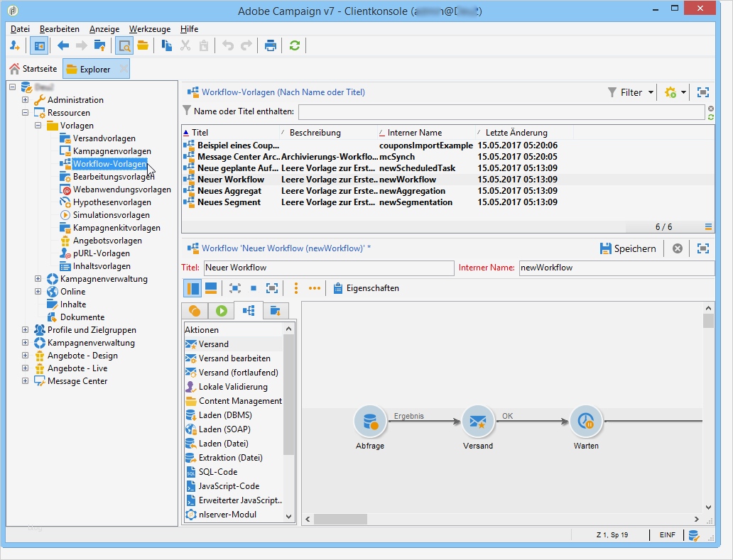Click the print icon in the toolbar

coord(271,45)
